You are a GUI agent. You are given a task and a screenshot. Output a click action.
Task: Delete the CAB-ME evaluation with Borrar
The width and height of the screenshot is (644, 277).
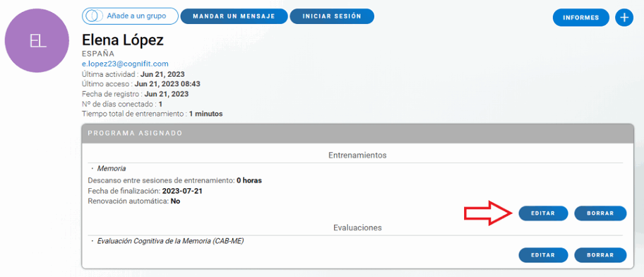click(600, 255)
